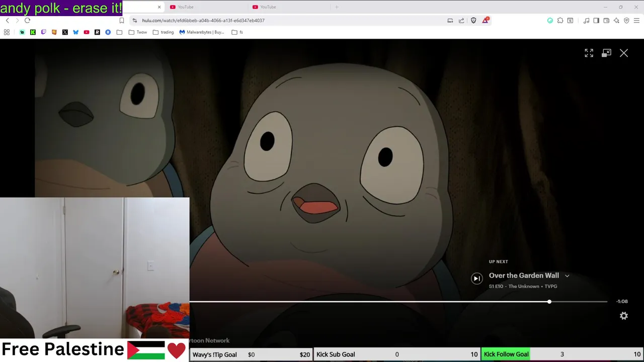This screenshot has width=644, height=362.
Task: Open a new browser tab
Action: click(337, 7)
